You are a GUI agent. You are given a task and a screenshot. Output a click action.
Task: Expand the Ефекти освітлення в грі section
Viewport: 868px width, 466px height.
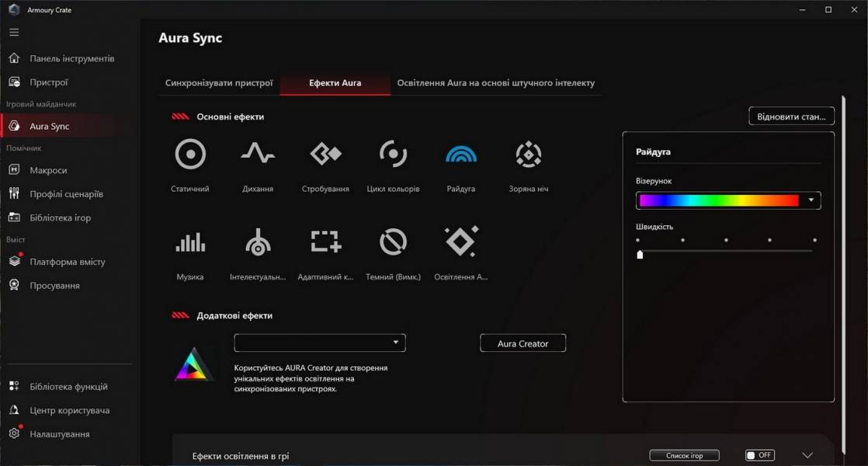807,455
